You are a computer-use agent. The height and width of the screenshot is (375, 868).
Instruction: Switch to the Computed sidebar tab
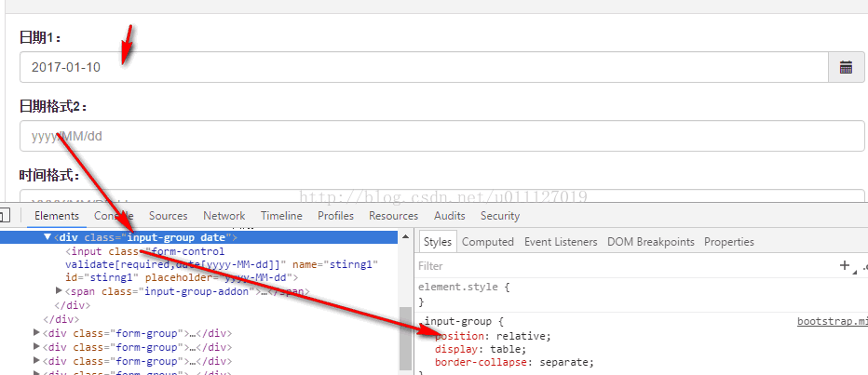tap(488, 242)
